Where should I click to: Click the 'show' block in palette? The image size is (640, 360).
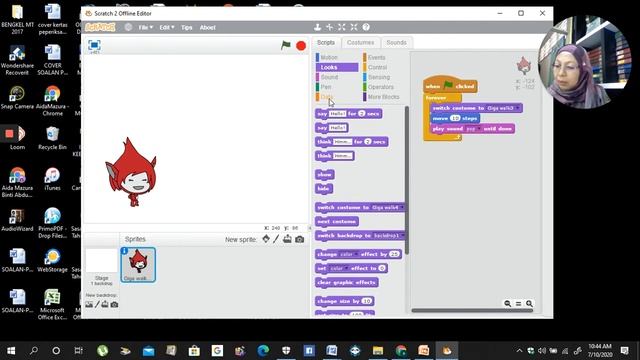click(x=325, y=175)
